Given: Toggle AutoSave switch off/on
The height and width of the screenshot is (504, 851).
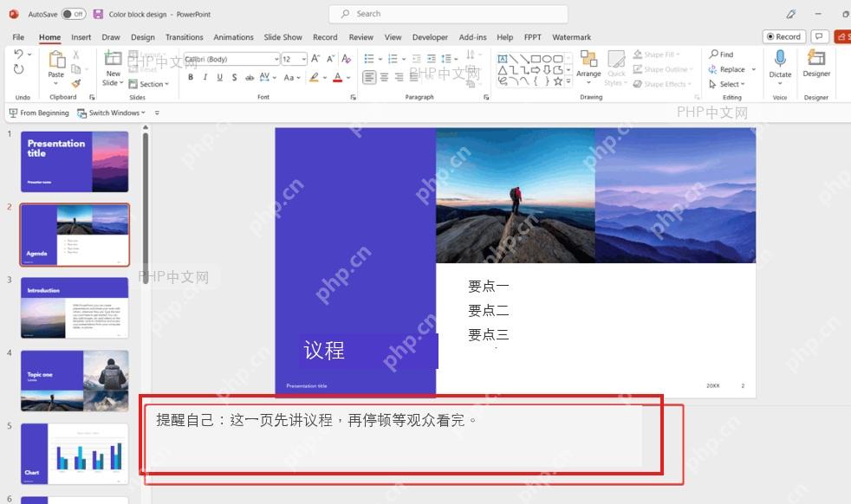Looking at the screenshot, I should click(x=74, y=14).
